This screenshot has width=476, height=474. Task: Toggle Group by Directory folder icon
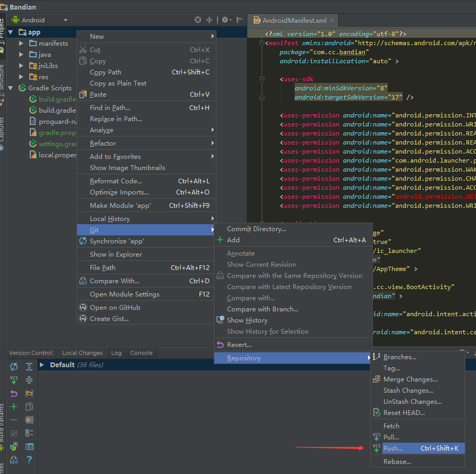[x=29, y=393]
